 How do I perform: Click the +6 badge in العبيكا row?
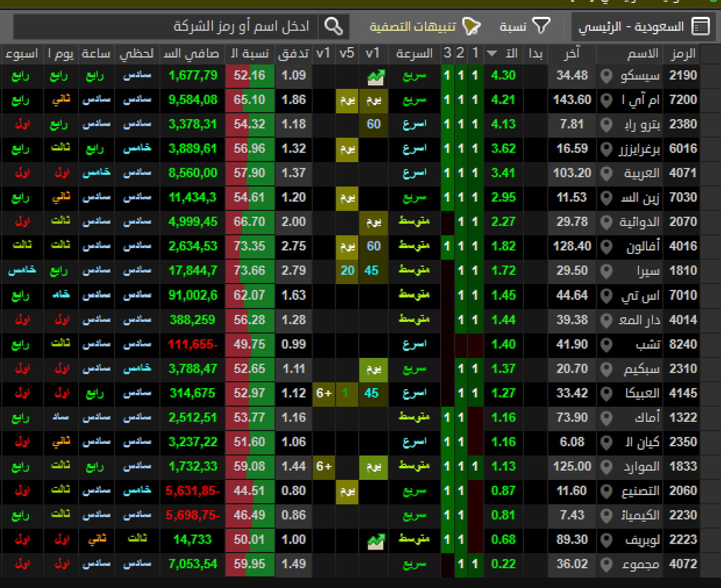click(324, 393)
